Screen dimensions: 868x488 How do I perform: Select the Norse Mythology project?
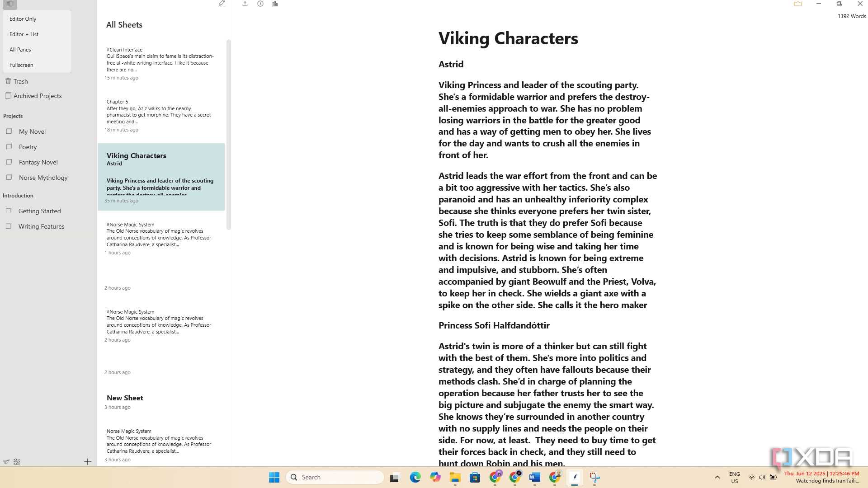click(x=43, y=178)
